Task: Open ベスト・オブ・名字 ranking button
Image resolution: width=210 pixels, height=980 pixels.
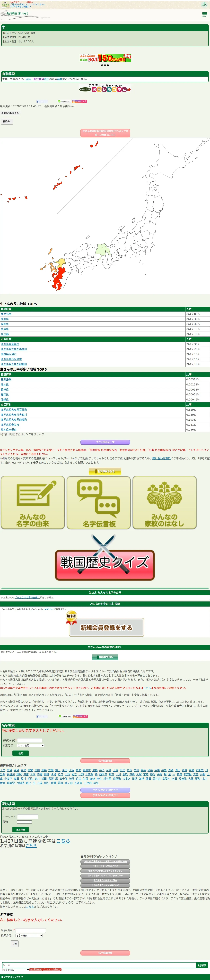Action: [105, 866]
